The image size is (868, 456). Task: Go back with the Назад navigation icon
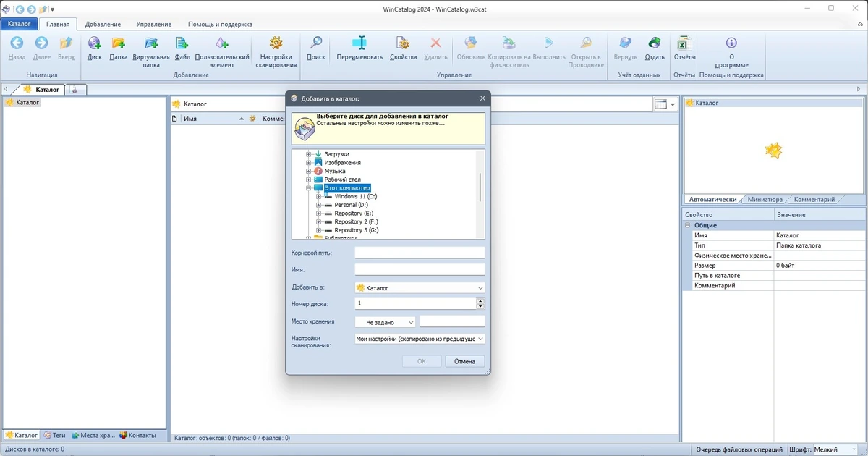tap(16, 48)
